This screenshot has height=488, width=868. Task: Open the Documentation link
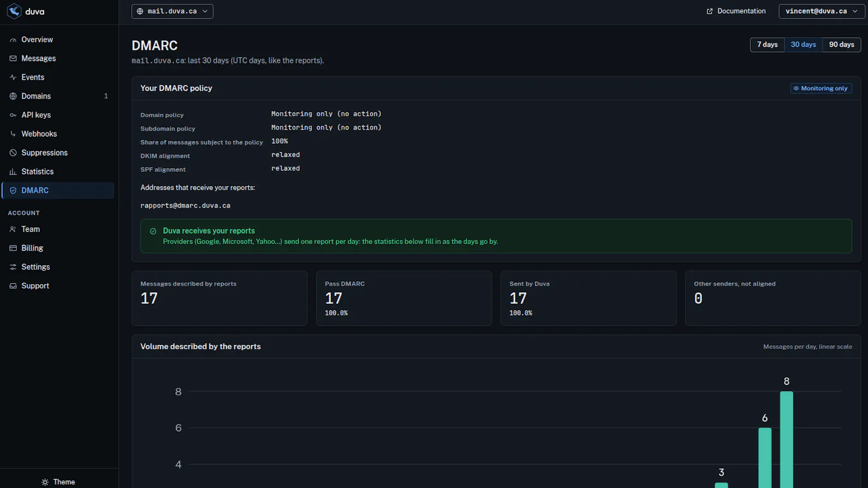coord(736,11)
